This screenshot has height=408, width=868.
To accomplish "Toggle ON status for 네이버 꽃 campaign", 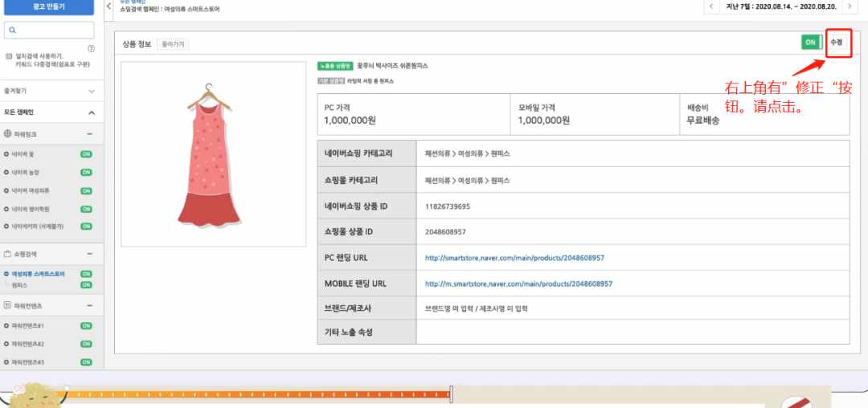I will [x=86, y=154].
